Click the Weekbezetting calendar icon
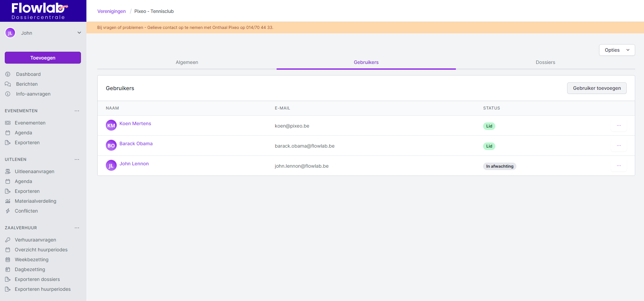644x301 pixels. coord(8,260)
